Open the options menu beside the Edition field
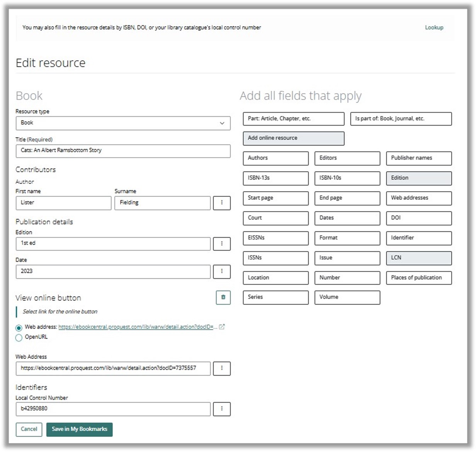 [222, 244]
